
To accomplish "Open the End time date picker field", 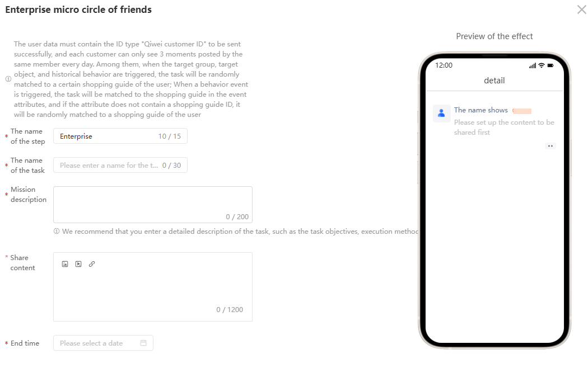I will pos(103,343).
